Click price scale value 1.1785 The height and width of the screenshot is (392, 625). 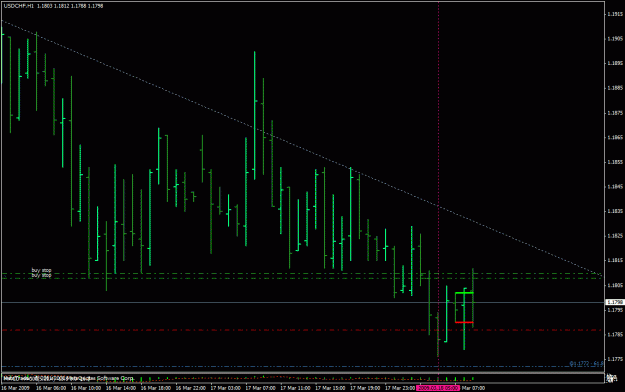(615, 335)
